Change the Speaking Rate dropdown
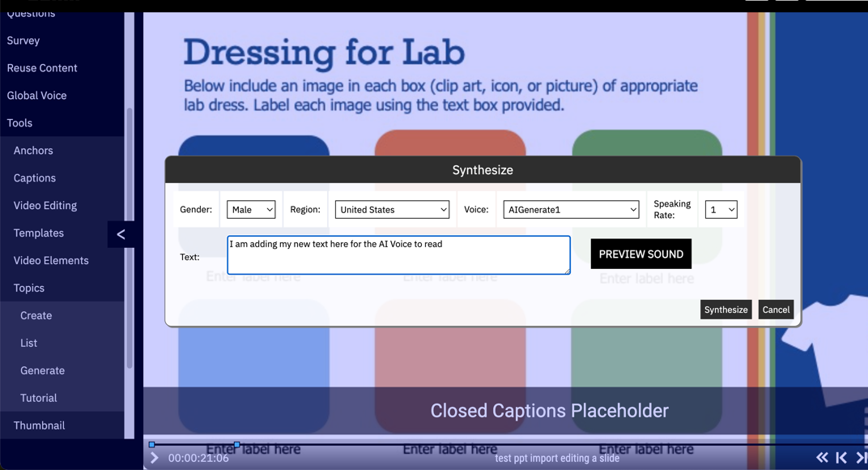The width and height of the screenshot is (868, 470). tap(721, 209)
